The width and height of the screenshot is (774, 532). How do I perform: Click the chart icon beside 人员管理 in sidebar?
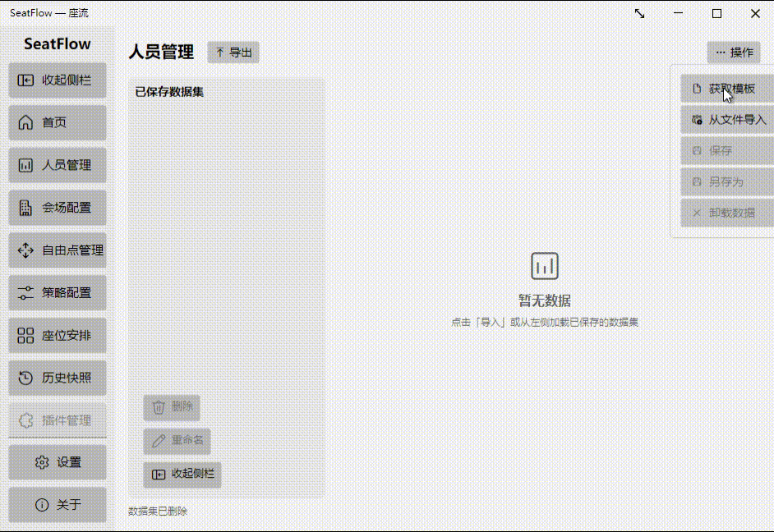click(25, 165)
